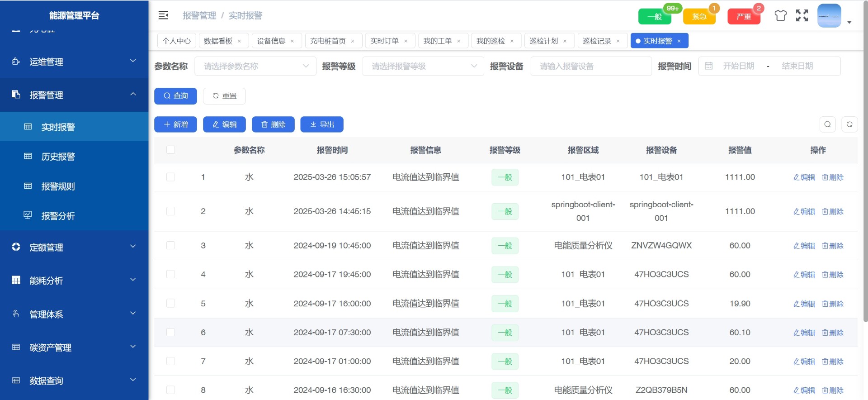Select the checkbox for row 3

(x=170, y=245)
